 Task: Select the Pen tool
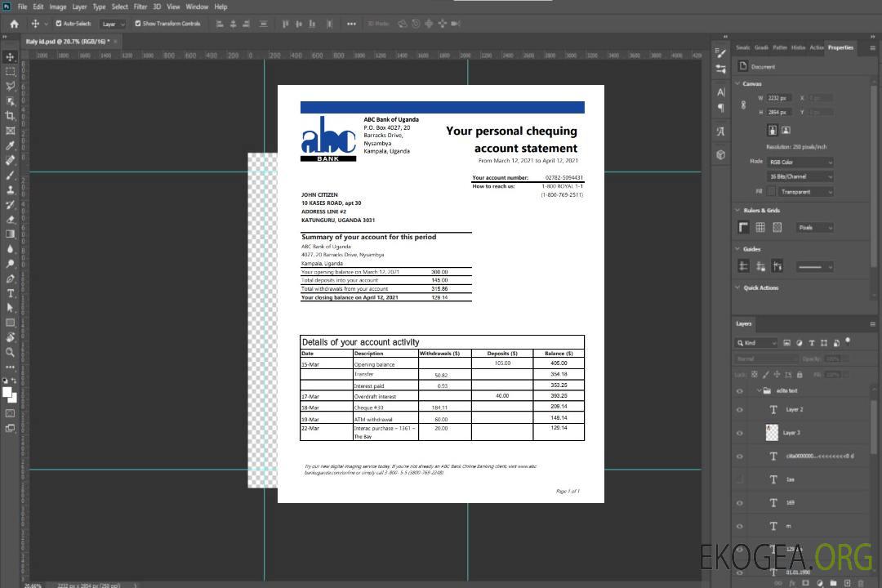click(x=10, y=278)
